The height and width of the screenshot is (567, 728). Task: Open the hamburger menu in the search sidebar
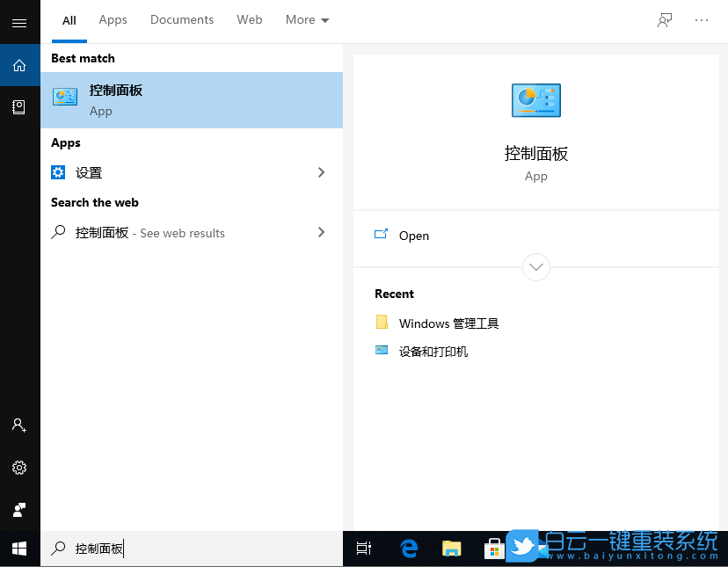[x=19, y=22]
